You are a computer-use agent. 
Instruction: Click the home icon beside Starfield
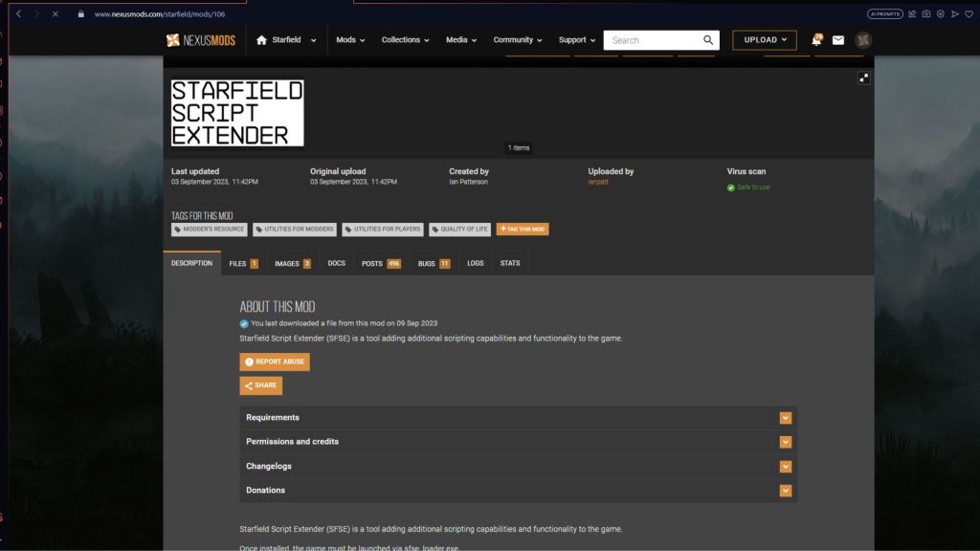(x=260, y=39)
